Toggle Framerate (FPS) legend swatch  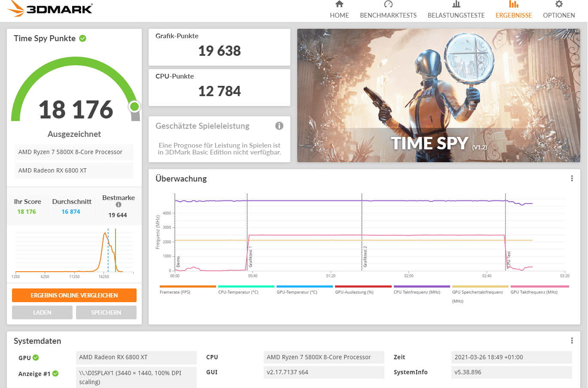(x=188, y=286)
